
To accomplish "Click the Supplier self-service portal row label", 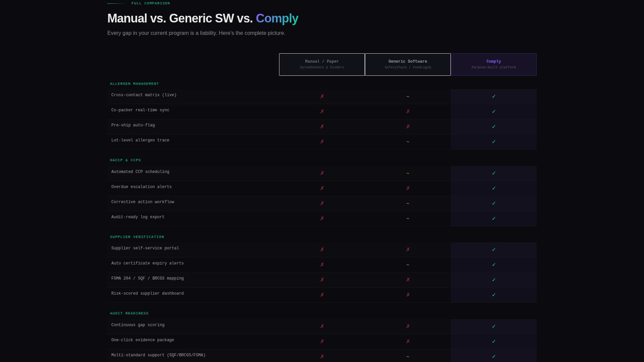I will 145,248.
